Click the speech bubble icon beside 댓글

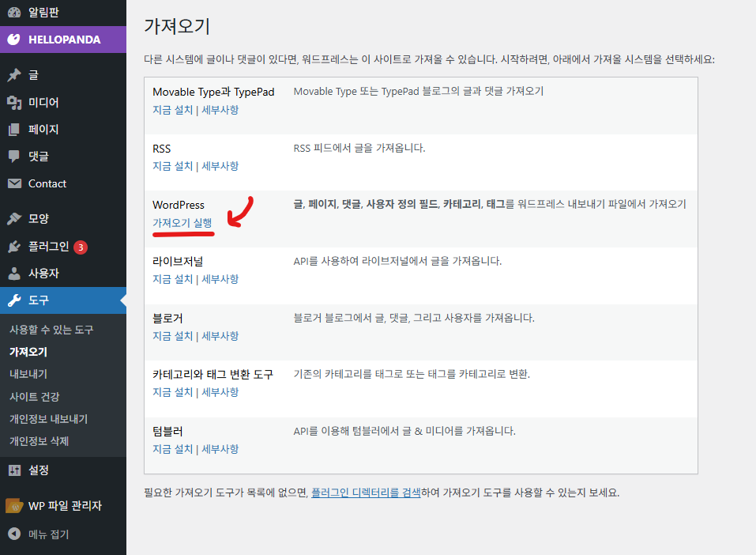coord(14,157)
